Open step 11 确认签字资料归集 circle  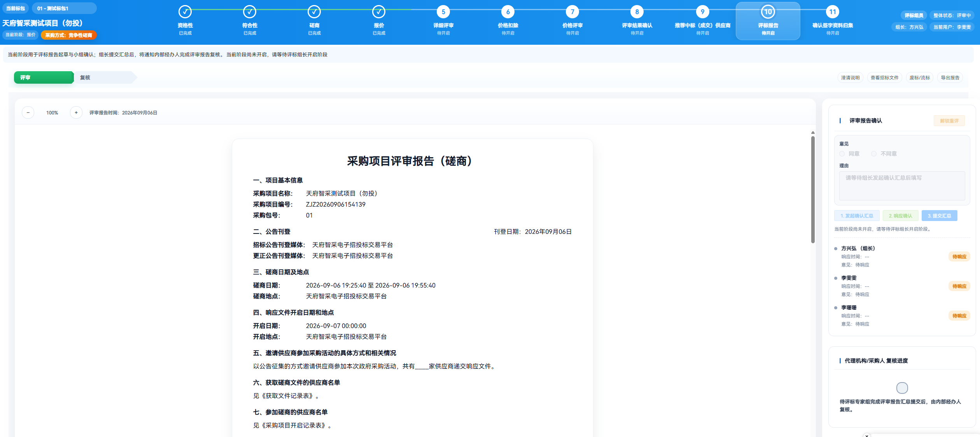tap(833, 12)
